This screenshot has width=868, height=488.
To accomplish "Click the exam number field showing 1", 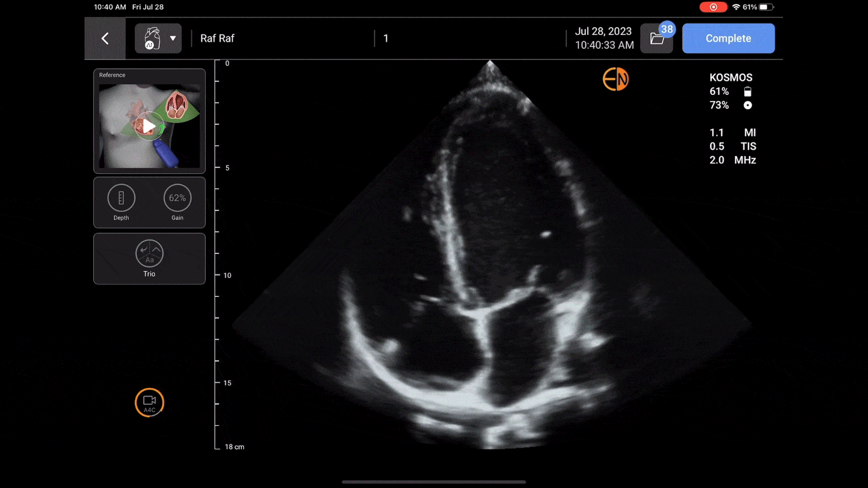I will click(x=386, y=38).
